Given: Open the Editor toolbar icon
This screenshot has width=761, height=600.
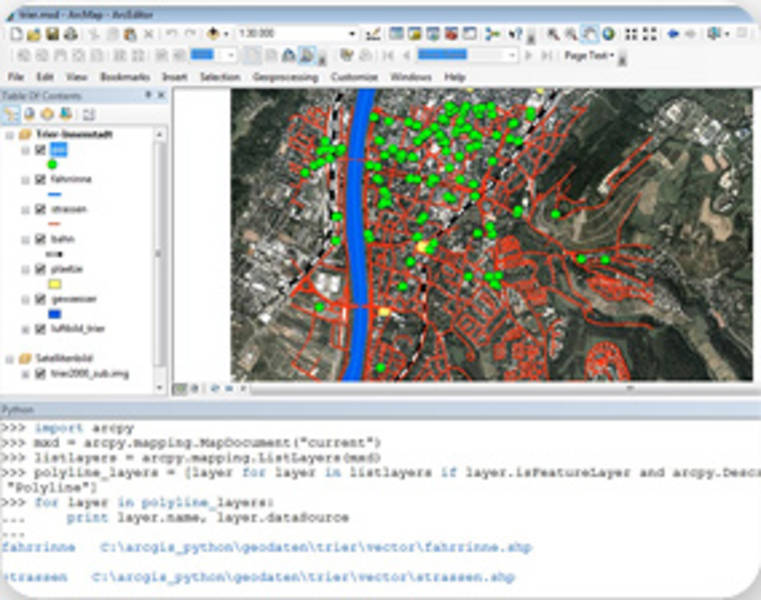Looking at the screenshot, I should point(373,33).
